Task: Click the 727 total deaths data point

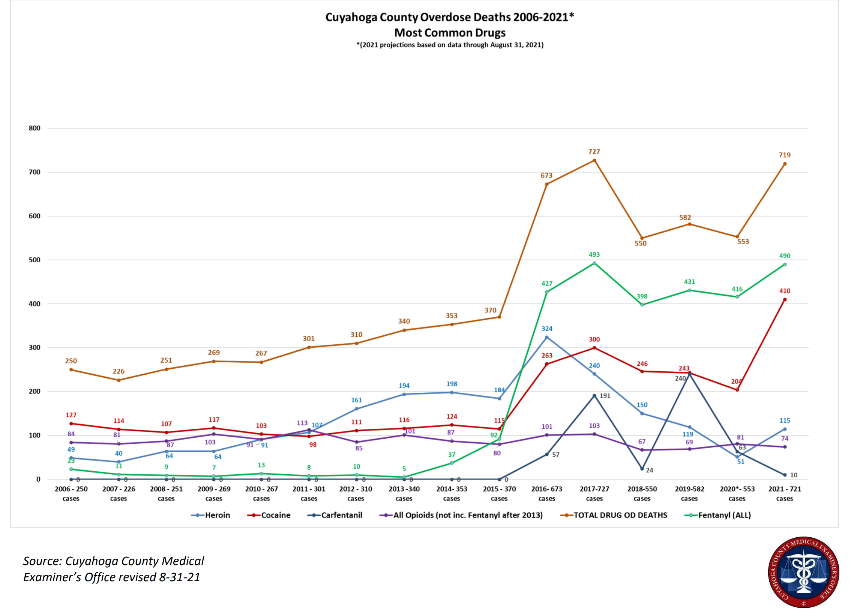Action: [594, 160]
